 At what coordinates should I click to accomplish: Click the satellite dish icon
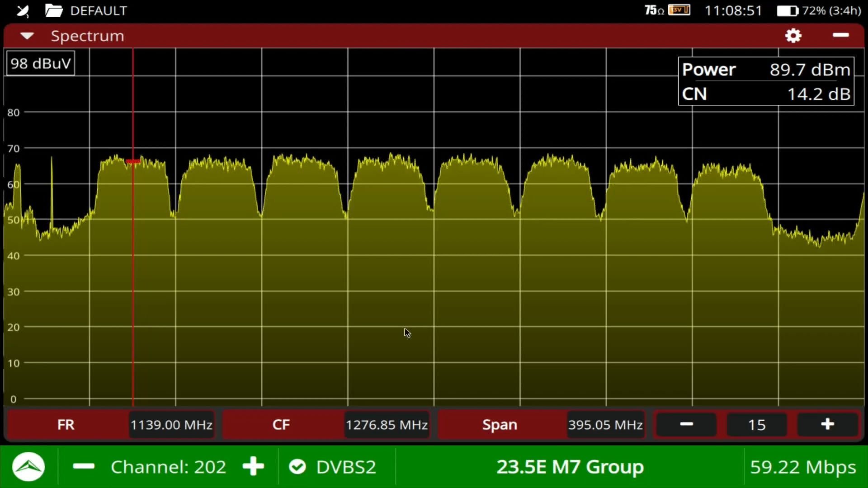pyautogui.click(x=23, y=11)
